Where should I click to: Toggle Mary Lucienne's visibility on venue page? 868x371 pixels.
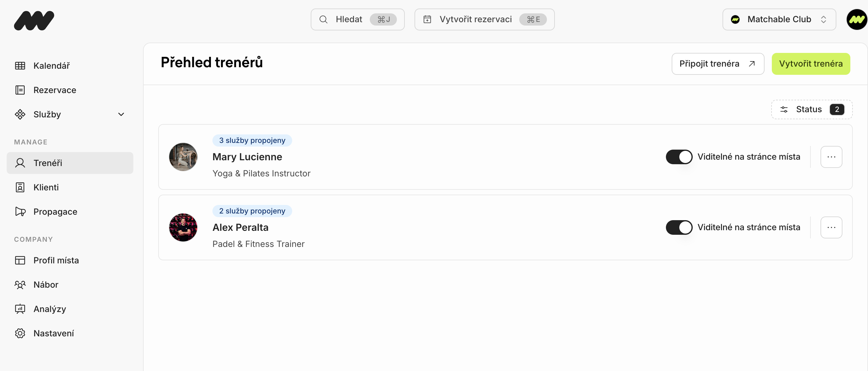click(679, 157)
